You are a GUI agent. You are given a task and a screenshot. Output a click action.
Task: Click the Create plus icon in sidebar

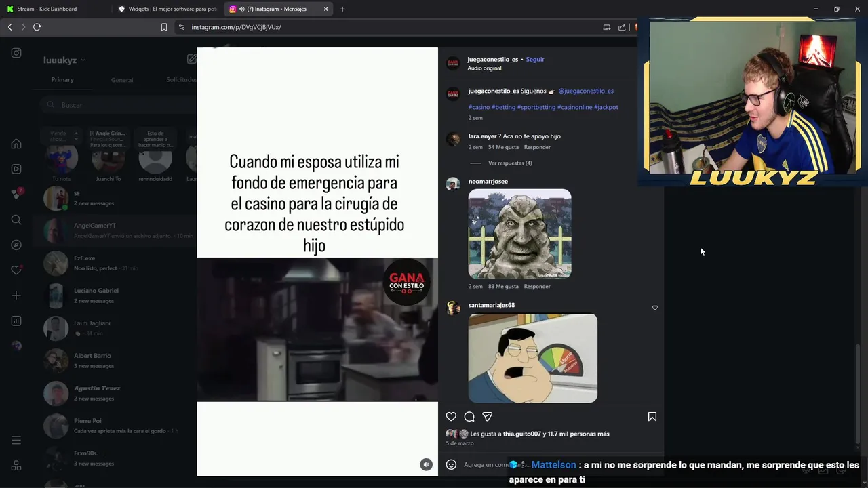point(16,296)
